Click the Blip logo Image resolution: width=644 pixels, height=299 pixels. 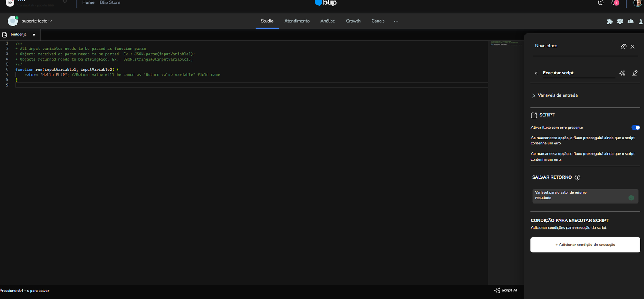(x=326, y=3)
